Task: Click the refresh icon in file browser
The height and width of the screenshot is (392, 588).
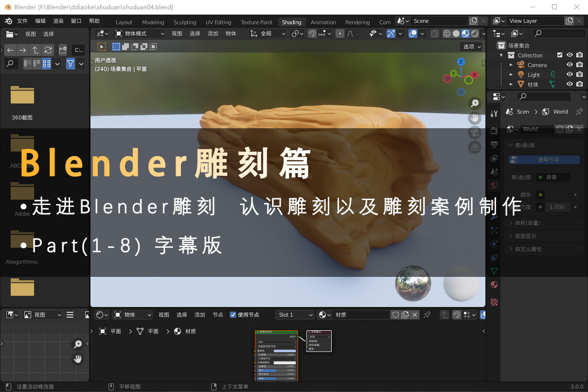Action: (x=48, y=50)
